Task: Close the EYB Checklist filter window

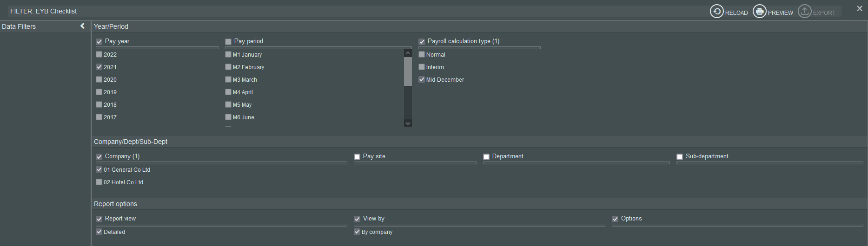Action: pos(859,8)
